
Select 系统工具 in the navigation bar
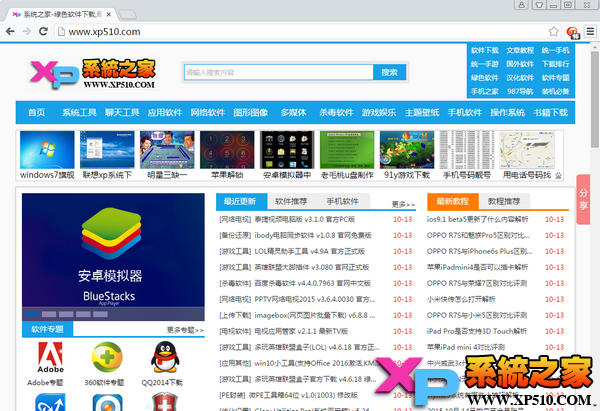tap(79, 113)
